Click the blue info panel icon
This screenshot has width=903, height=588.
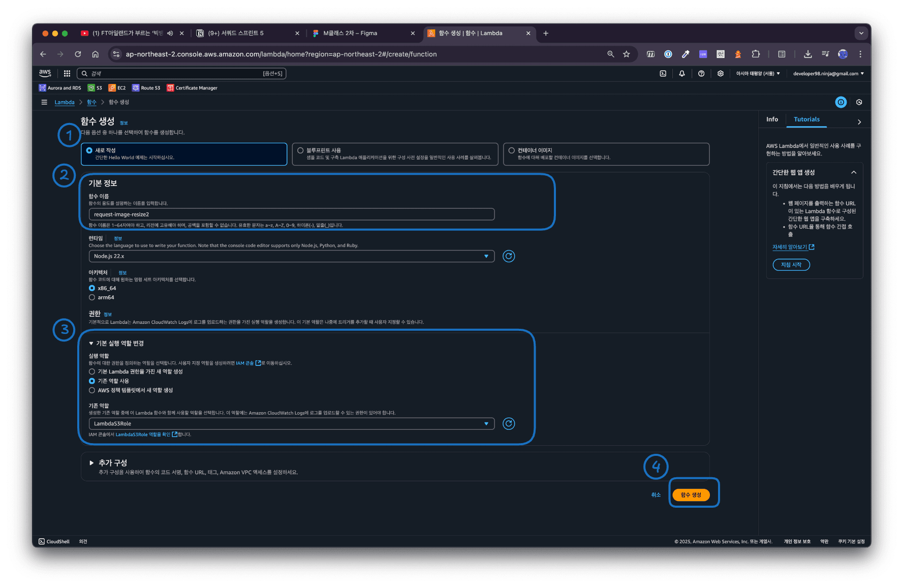pos(841,102)
